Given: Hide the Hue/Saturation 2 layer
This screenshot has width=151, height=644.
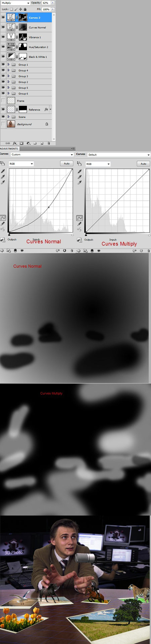Looking at the screenshot, I should 3,47.
